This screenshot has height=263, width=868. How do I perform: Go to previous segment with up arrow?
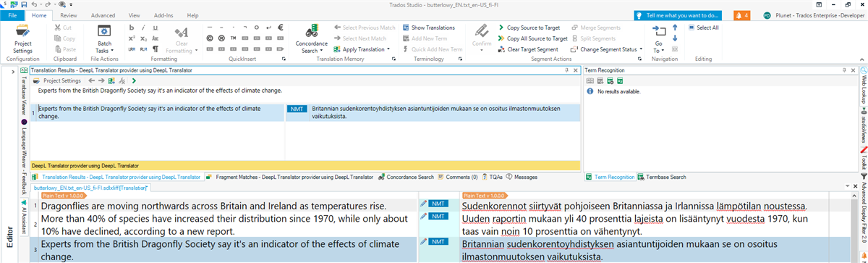coord(675,28)
